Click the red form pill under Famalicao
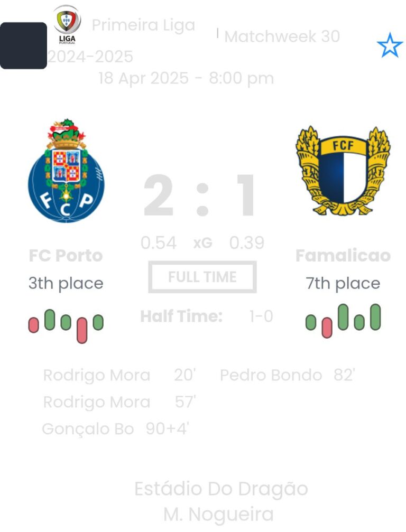Image resolution: width=406 pixels, height=532 pixels. tap(327, 328)
